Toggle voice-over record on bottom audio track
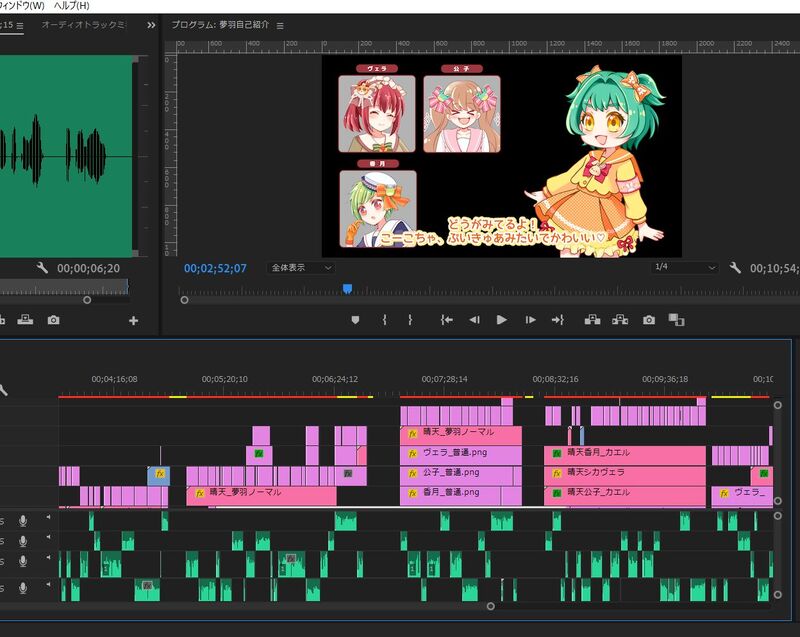The width and height of the screenshot is (800, 637). [x=23, y=588]
